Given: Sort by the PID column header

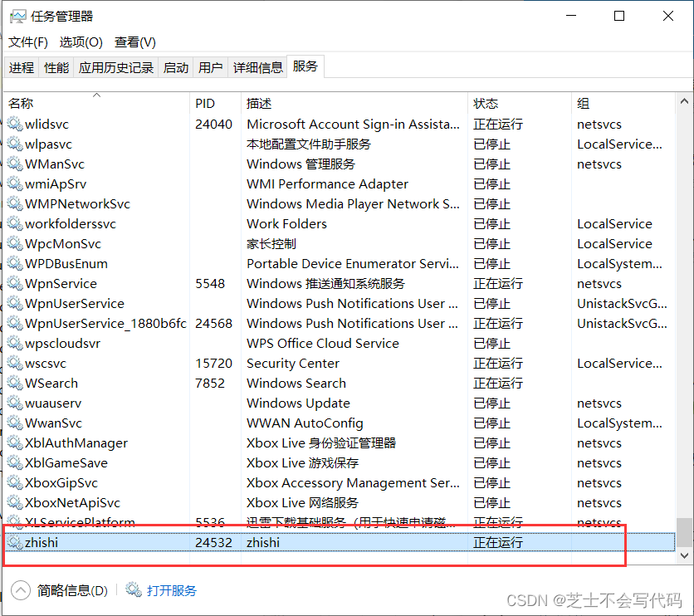Looking at the screenshot, I should [215, 103].
